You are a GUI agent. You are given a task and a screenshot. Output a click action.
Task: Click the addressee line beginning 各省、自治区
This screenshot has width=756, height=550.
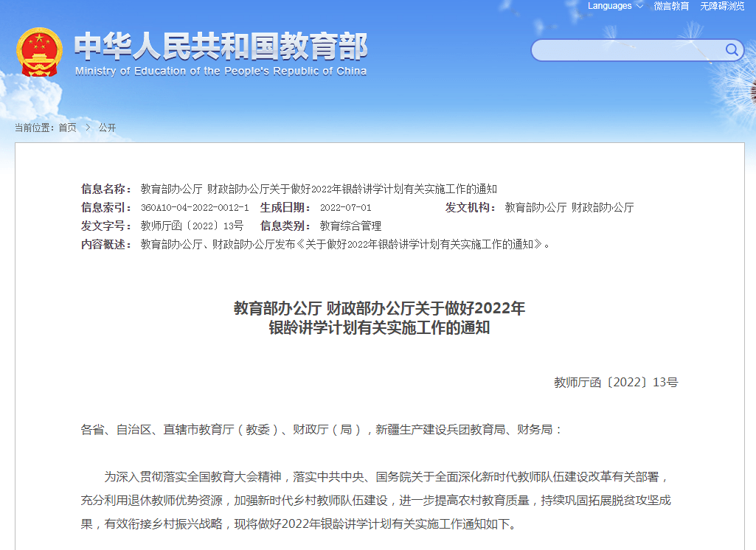pyautogui.click(x=321, y=430)
